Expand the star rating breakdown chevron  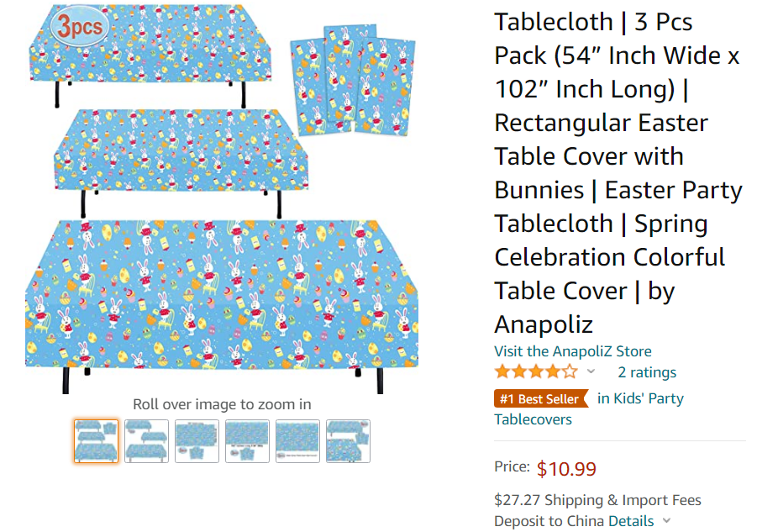pos(591,372)
